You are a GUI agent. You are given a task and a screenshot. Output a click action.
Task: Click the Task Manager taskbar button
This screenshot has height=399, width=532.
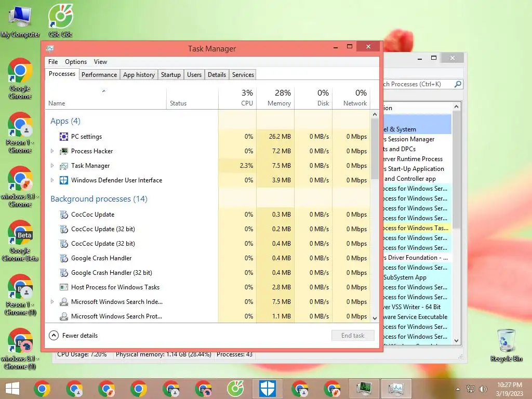coord(396,389)
